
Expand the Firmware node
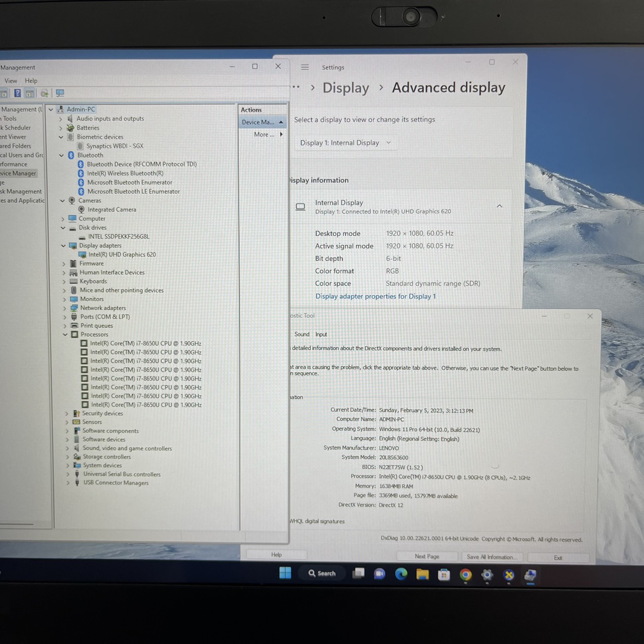click(x=64, y=263)
